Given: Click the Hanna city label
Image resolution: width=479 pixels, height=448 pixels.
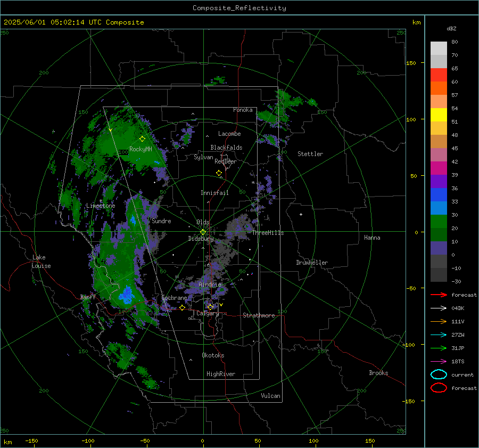Looking at the screenshot, I should tap(372, 238).
